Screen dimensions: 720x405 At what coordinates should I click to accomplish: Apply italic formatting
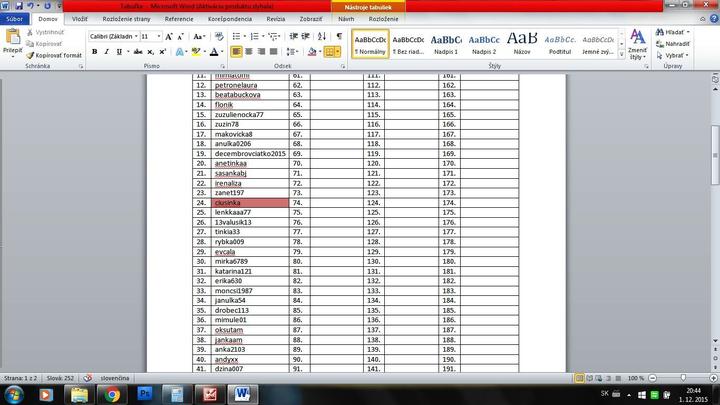(106, 51)
